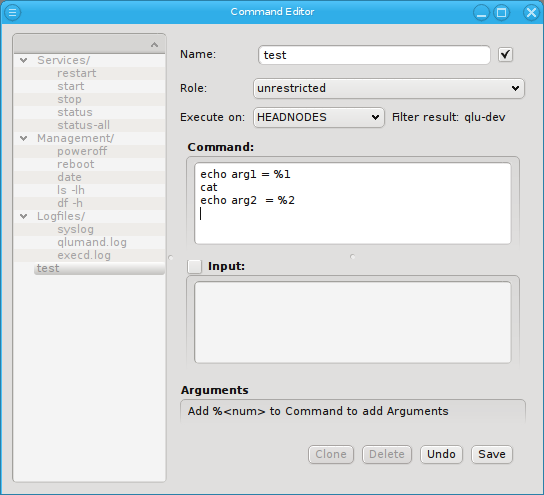Screen dimensions: 544x495
Task: Collapse the Management/ tree group
Action: pyautogui.click(x=24, y=138)
